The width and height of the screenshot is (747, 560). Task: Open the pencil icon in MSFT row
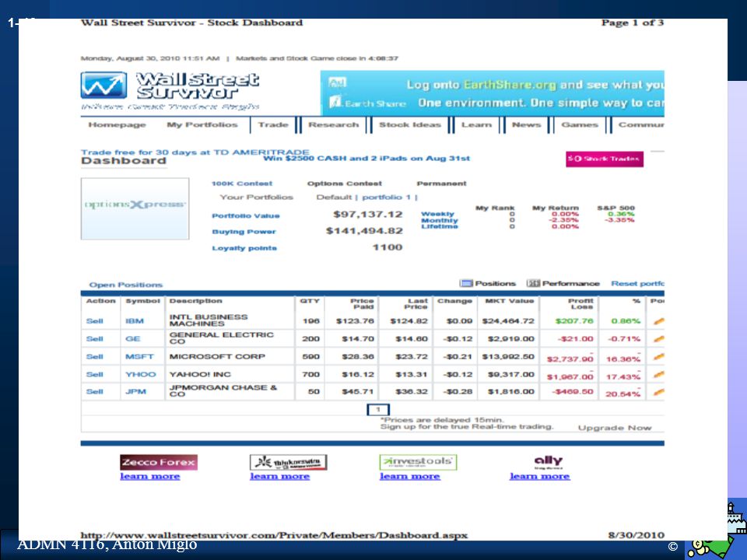point(659,357)
